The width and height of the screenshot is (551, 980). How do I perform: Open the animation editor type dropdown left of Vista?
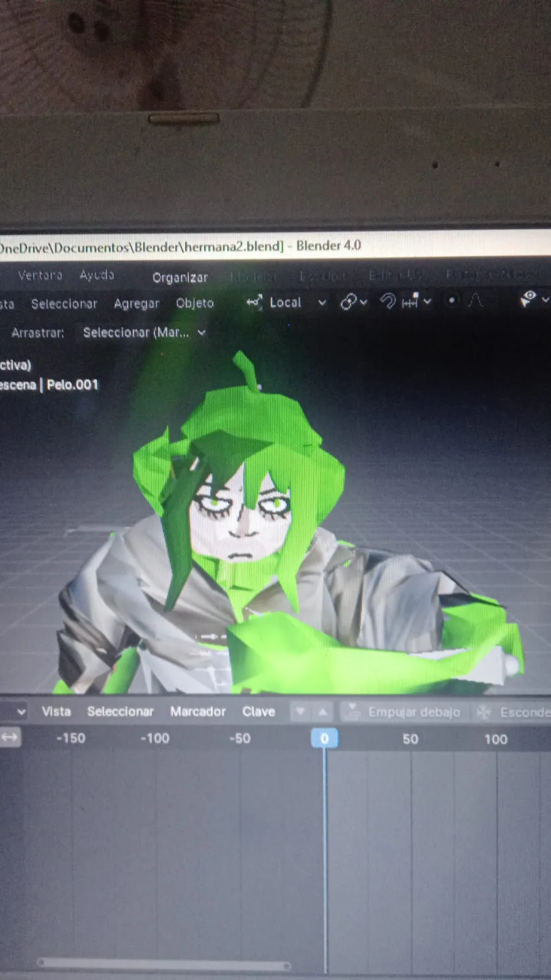[x=13, y=712]
